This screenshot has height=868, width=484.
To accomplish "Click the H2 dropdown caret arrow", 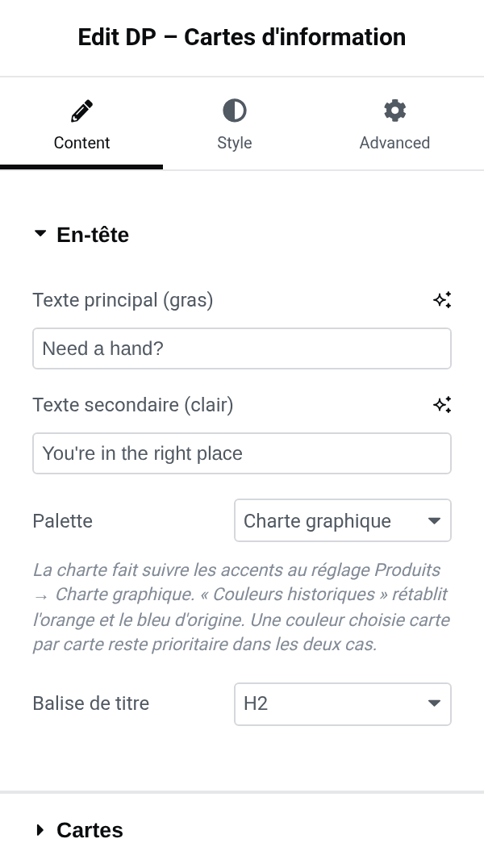I will point(434,704).
